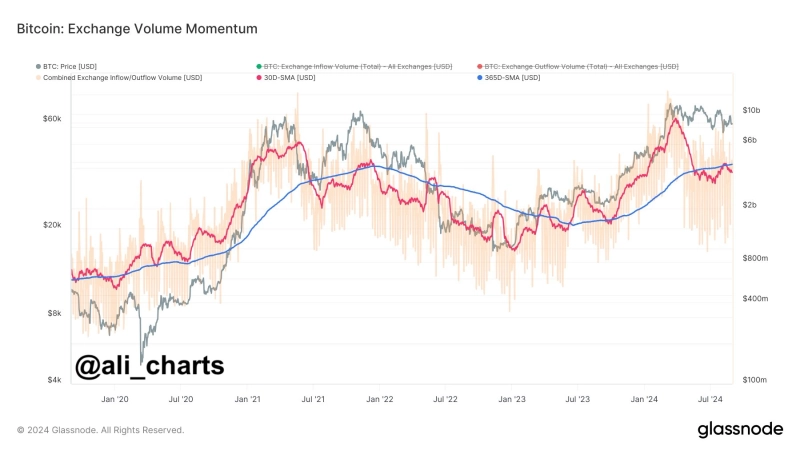Click the Jul '24 x-axis label
800x450 pixels.
click(709, 398)
